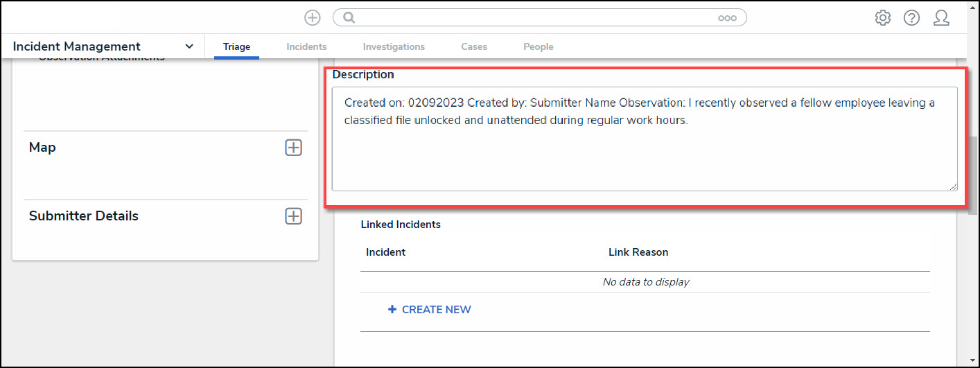This screenshot has height=368, width=980.
Task: Open the search options ellipsis
Action: pyautogui.click(x=727, y=19)
